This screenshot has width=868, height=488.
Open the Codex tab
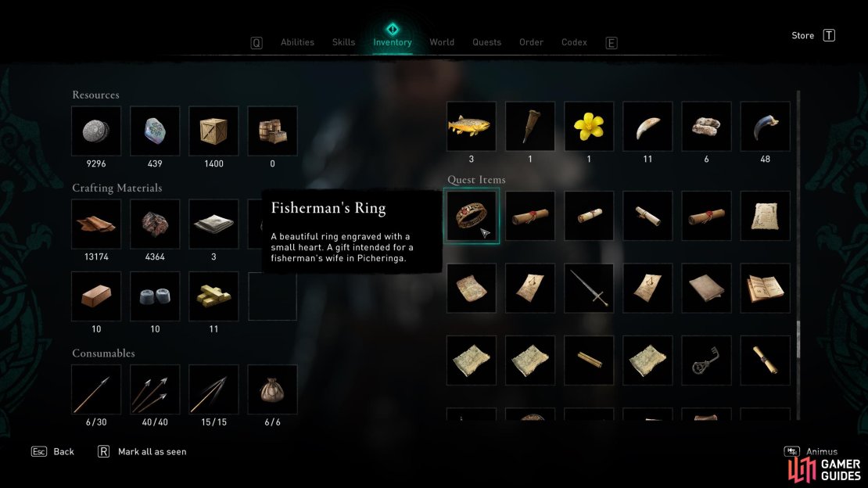(574, 42)
